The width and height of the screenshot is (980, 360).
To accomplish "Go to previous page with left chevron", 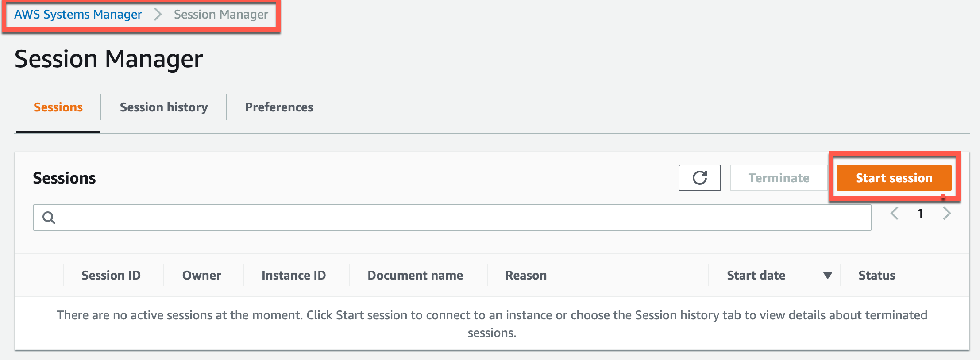I will (x=894, y=214).
